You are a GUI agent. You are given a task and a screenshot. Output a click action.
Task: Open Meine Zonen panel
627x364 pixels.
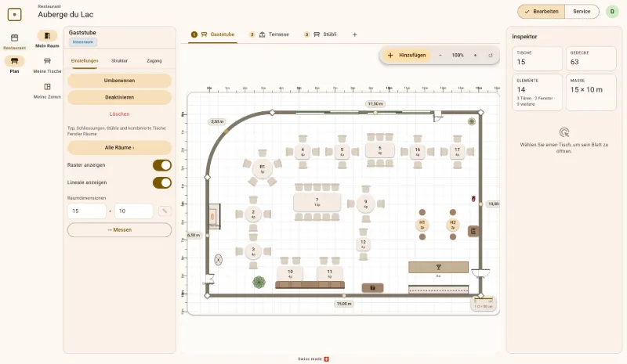click(47, 90)
